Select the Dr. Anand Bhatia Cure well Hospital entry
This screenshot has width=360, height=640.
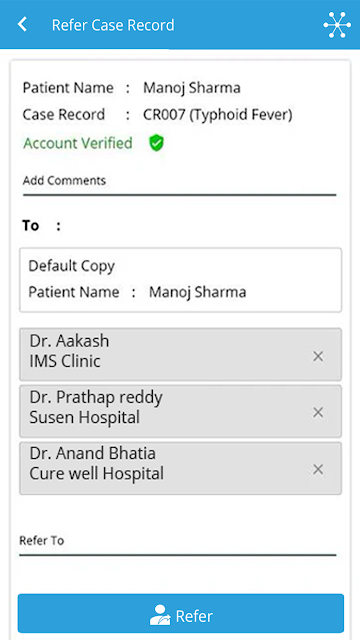point(180,468)
